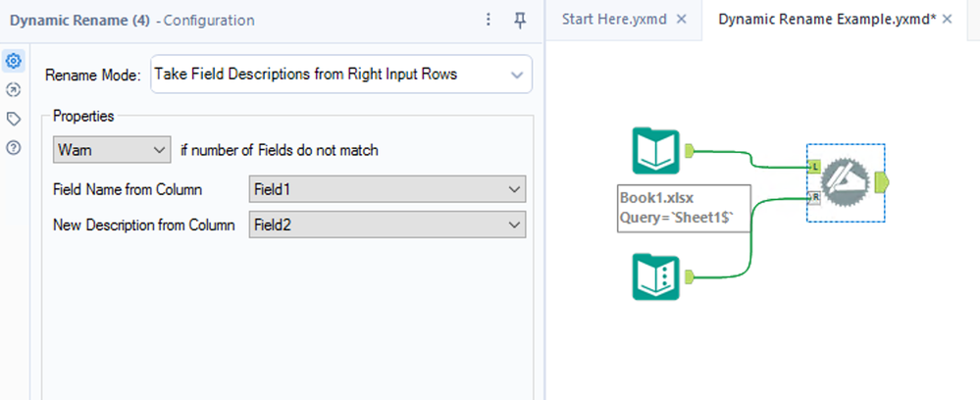Expand the Rename Mode dropdown
The image size is (980, 400).
pyautogui.click(x=340, y=75)
